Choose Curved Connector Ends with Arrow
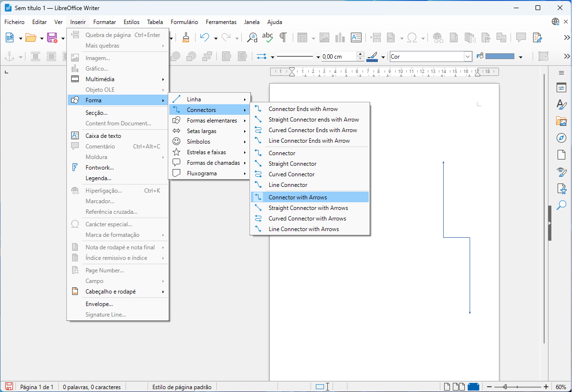572x392 pixels. click(310, 130)
